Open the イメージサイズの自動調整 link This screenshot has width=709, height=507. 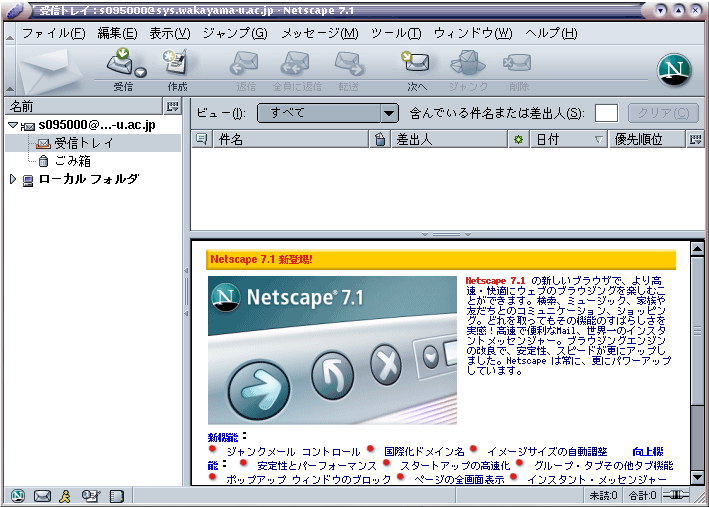click(547, 452)
